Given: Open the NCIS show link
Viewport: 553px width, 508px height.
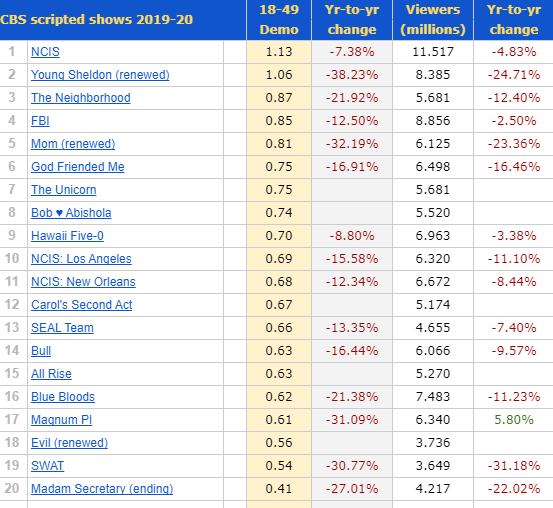Looking at the screenshot, I should (x=45, y=52).
